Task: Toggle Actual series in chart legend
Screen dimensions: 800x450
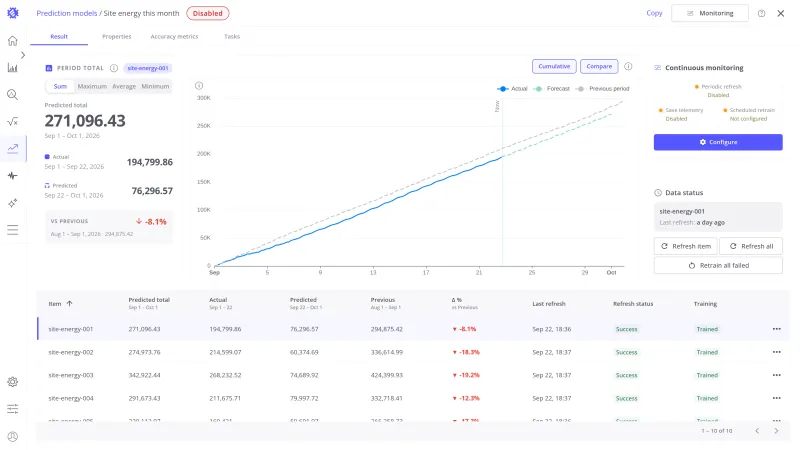Action: tap(512, 89)
